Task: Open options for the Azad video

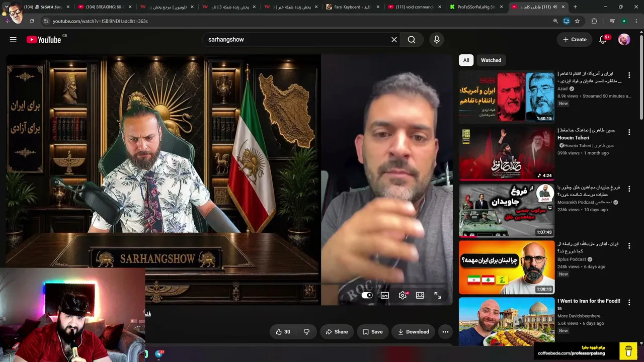Action: click(x=629, y=75)
